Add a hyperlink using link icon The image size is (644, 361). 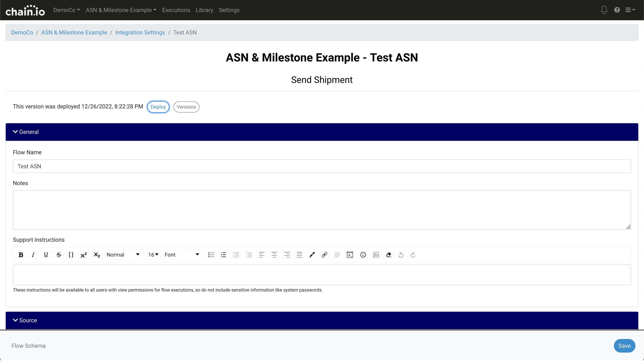tap(324, 255)
